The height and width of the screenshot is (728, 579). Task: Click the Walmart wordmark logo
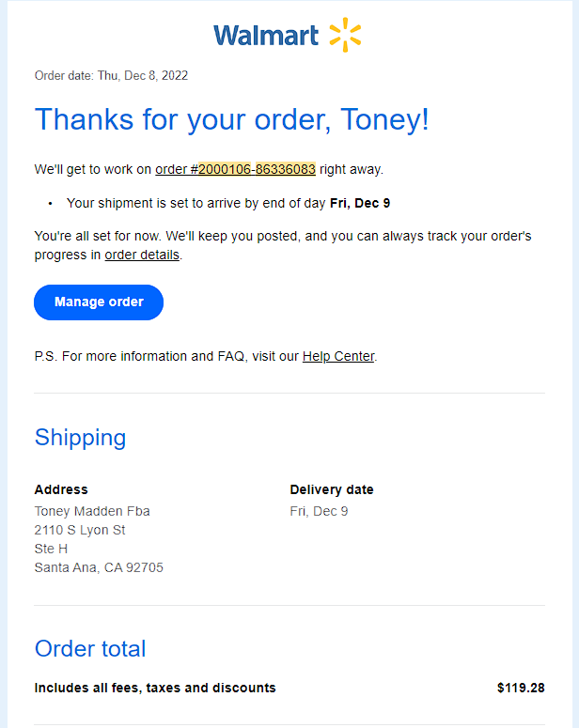(x=266, y=36)
